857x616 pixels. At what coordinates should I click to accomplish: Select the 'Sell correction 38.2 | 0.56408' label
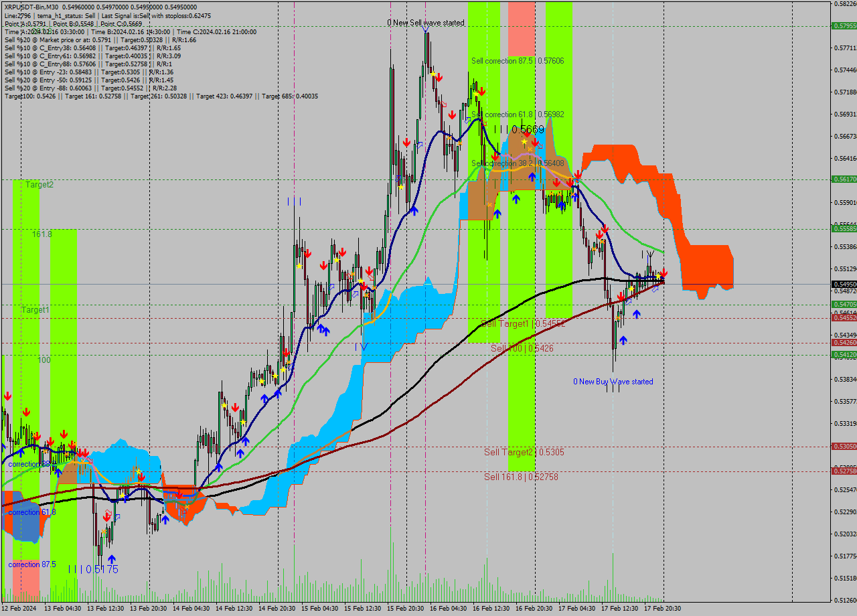tap(518, 163)
